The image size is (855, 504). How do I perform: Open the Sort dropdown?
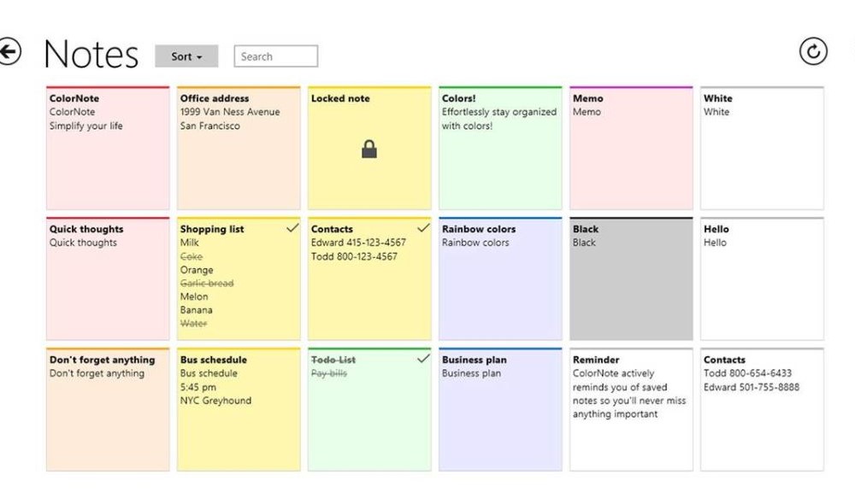[186, 56]
